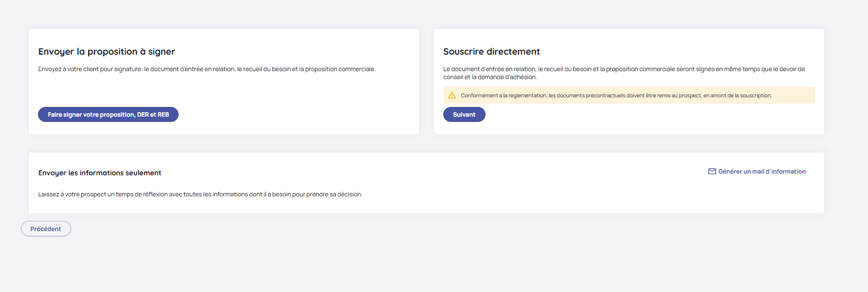Click Faire signer votre proposition, DER et REB

point(108,114)
